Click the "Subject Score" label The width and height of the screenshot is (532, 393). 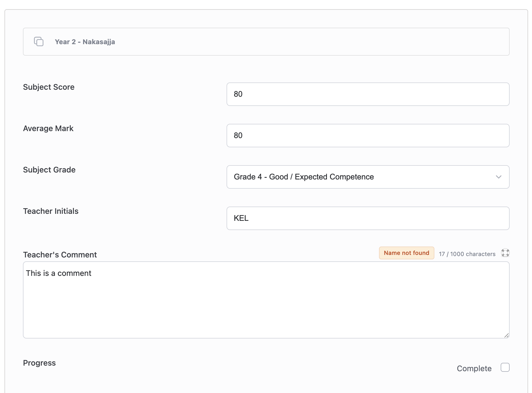tap(49, 87)
